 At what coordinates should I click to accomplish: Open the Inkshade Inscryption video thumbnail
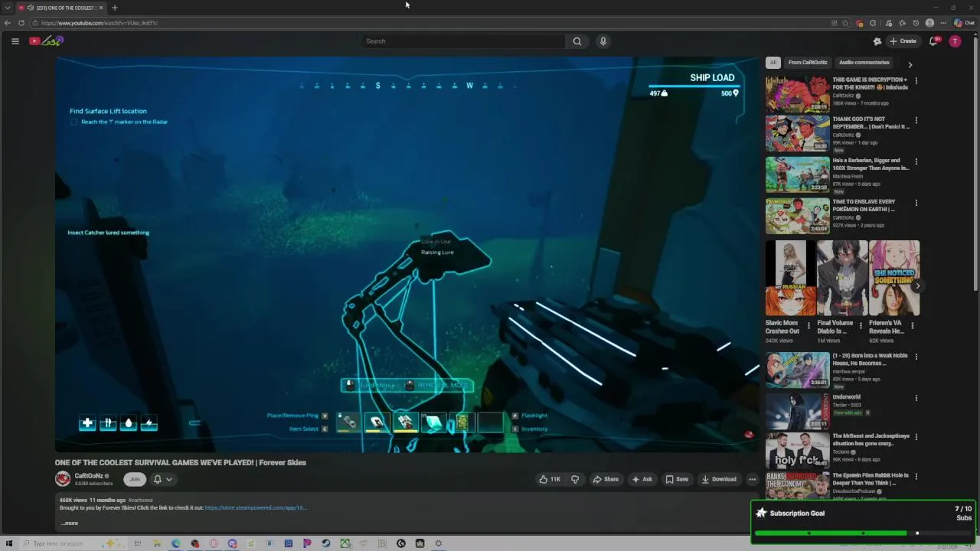point(797,94)
